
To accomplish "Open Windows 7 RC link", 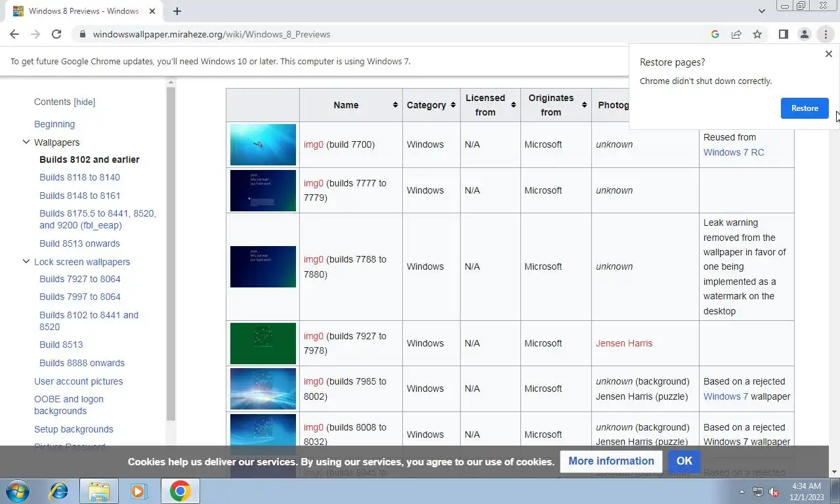I will pyautogui.click(x=733, y=152).
